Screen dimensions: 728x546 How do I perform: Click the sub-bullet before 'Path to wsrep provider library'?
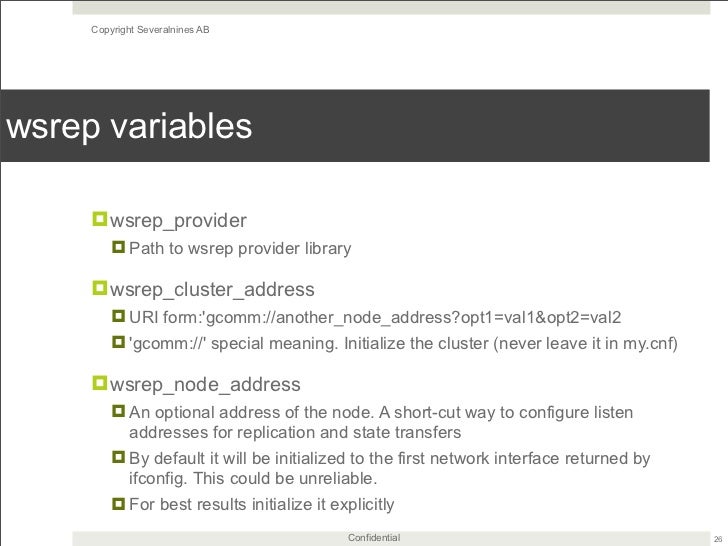[119, 247]
